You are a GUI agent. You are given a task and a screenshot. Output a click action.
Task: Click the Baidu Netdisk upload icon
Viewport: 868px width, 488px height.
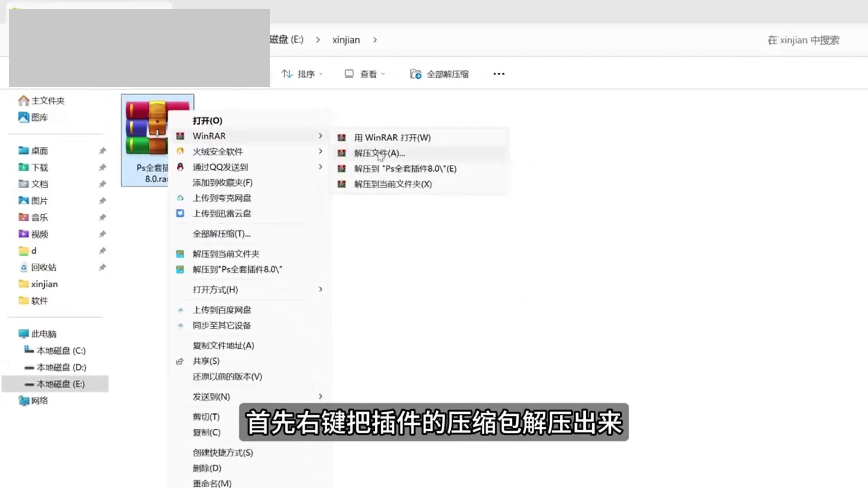[x=180, y=310]
